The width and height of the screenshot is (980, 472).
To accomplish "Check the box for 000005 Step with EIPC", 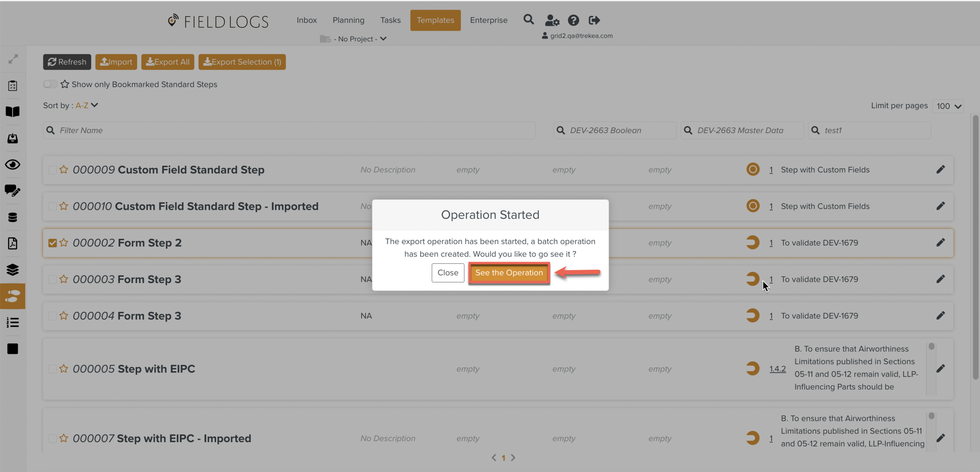I will [52, 369].
